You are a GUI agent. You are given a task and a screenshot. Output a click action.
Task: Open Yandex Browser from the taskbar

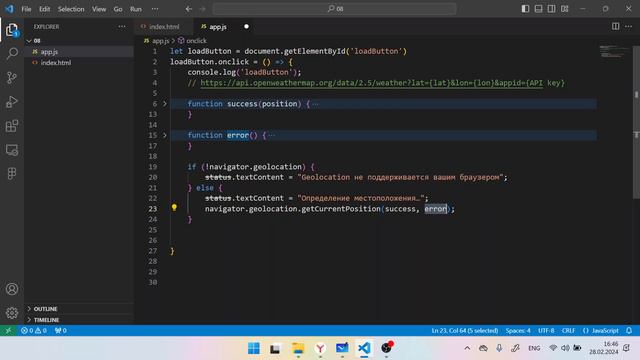pyautogui.click(x=320, y=348)
